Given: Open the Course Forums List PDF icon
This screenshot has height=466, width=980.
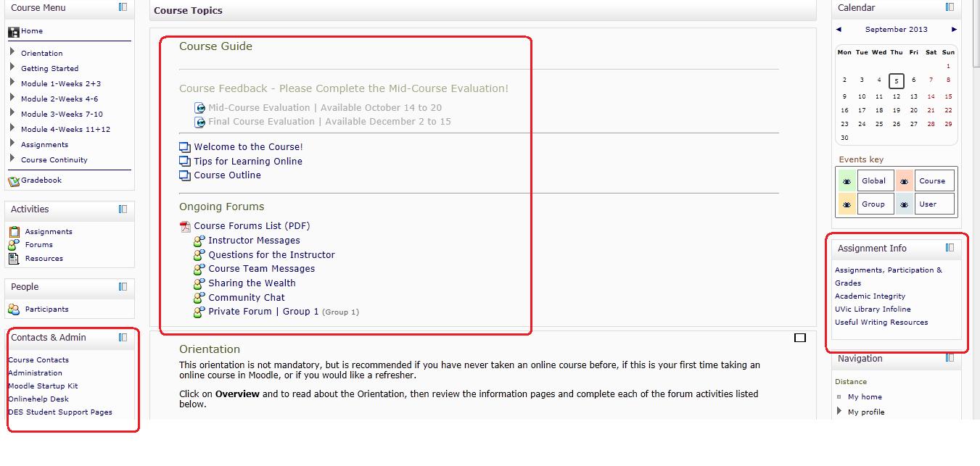Looking at the screenshot, I should click(x=184, y=225).
